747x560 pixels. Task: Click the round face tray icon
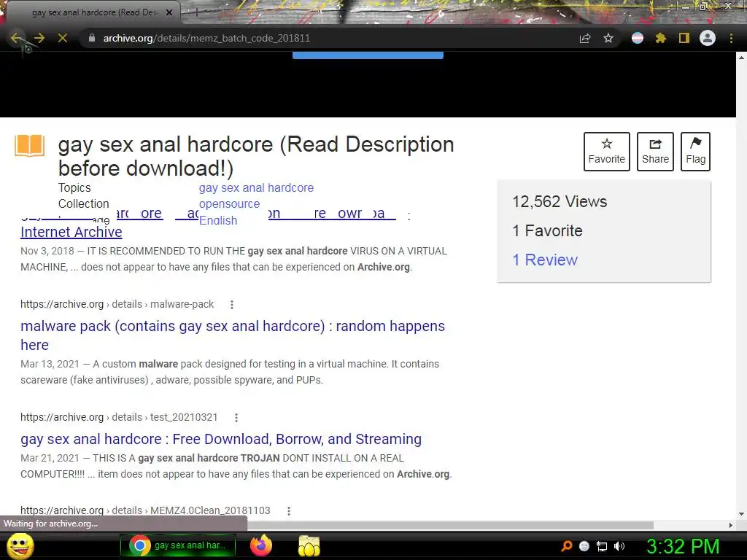click(584, 547)
